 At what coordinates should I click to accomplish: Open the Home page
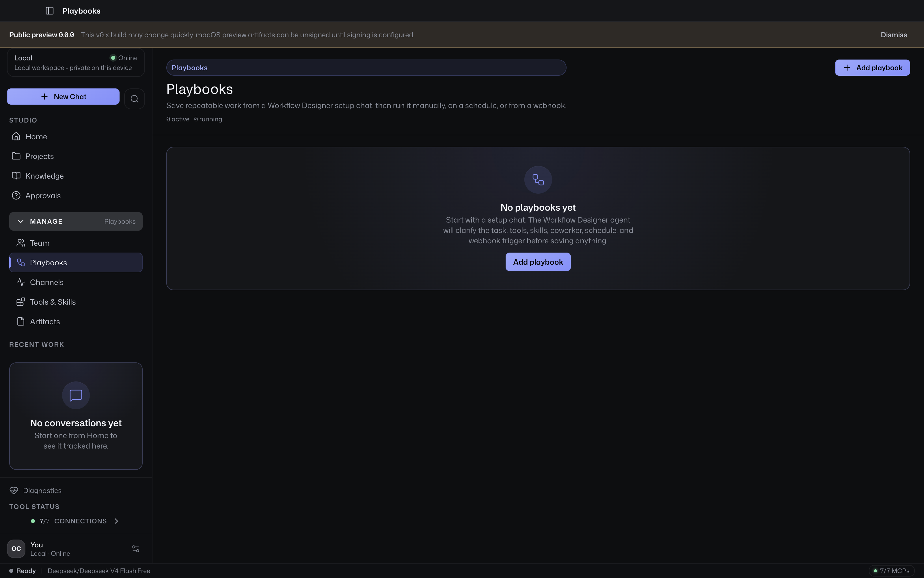(76, 136)
